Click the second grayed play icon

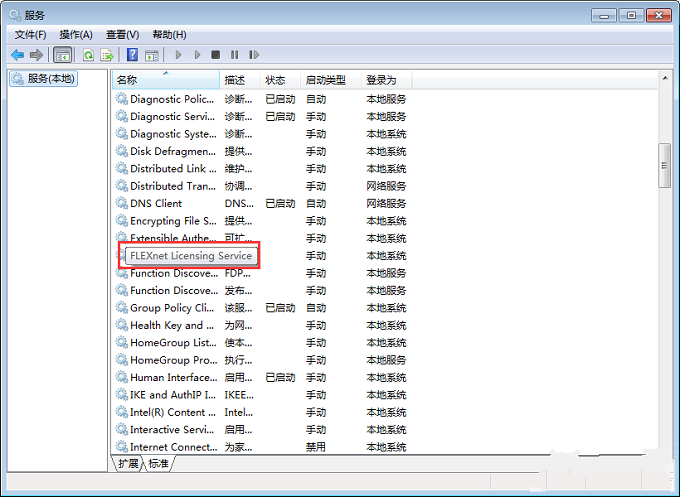pyautogui.click(x=197, y=55)
